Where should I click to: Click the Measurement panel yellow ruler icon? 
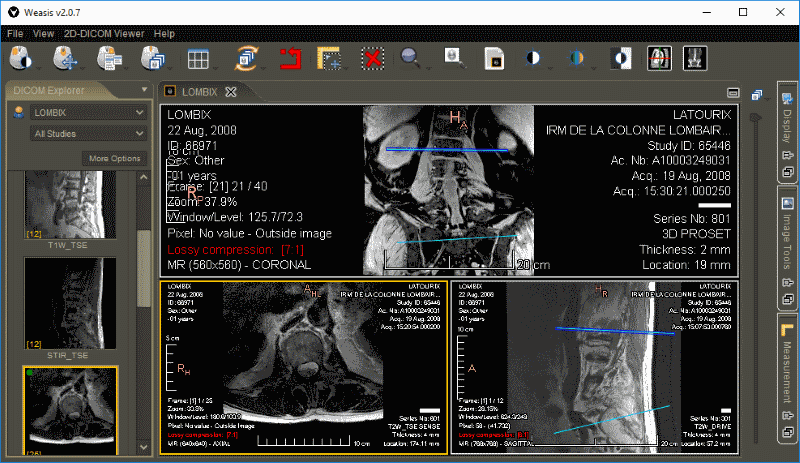click(787, 329)
